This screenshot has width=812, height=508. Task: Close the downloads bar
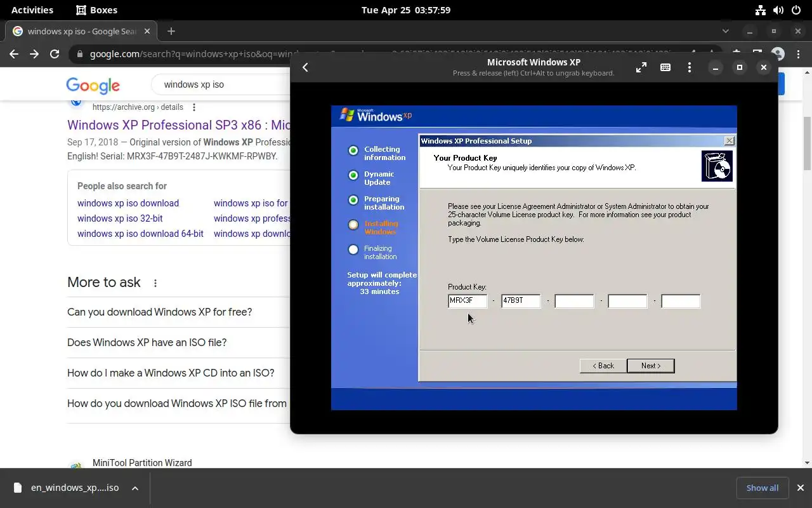[x=800, y=488]
